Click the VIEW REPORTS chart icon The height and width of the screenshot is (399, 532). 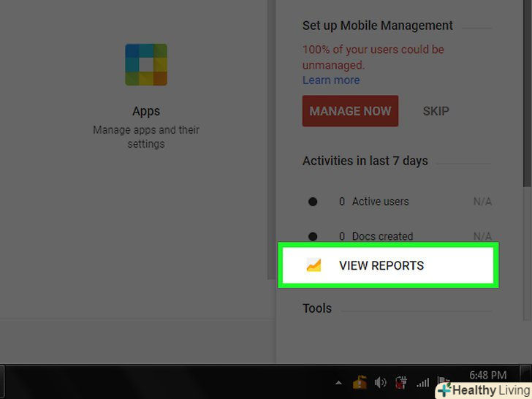[313, 265]
